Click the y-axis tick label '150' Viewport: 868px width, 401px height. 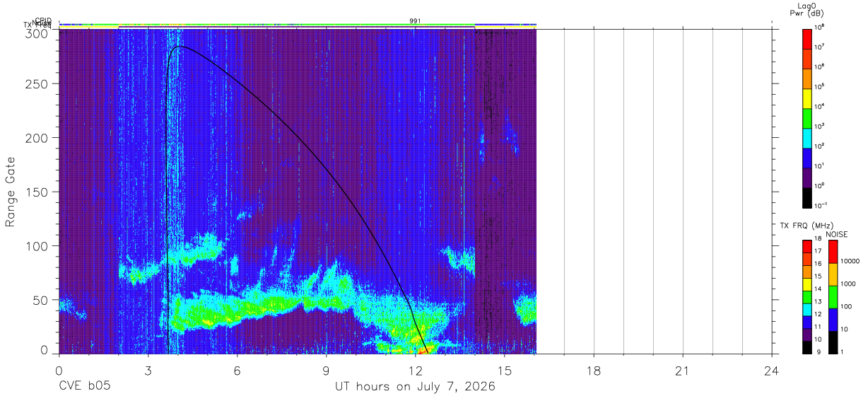tap(38, 192)
